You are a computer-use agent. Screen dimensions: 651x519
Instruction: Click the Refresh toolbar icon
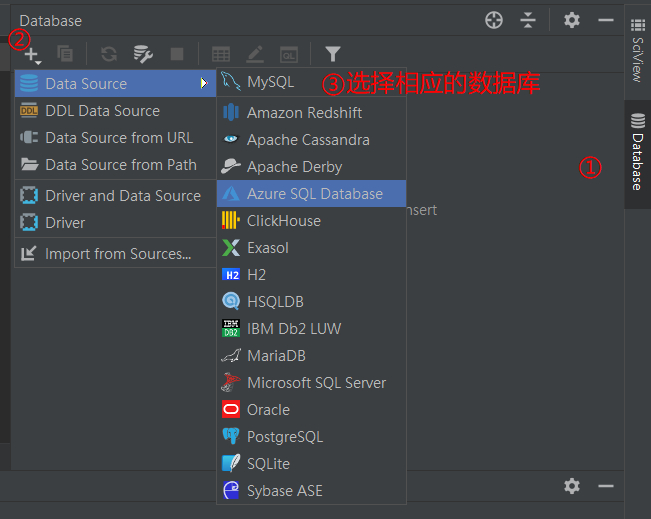click(109, 54)
